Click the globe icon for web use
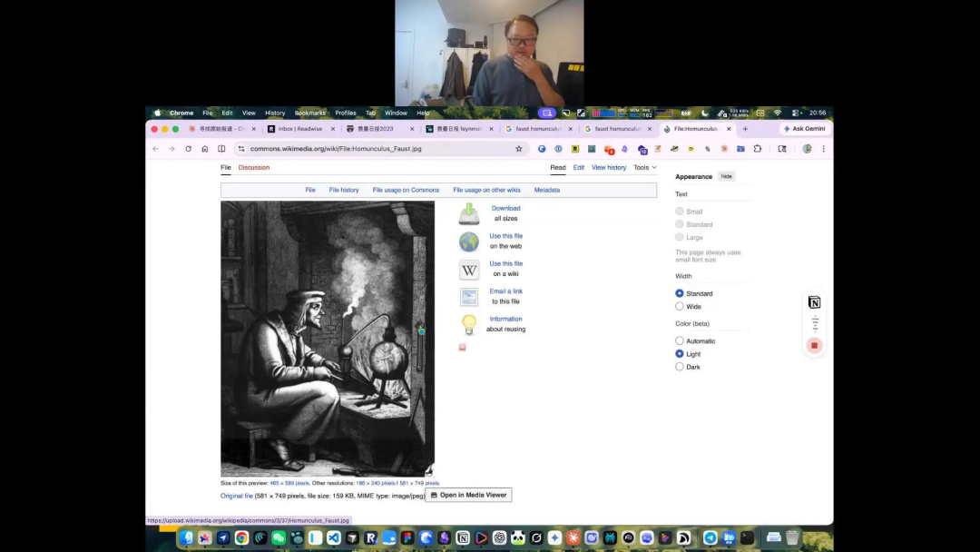Image resolution: width=980 pixels, height=552 pixels. [x=469, y=241]
